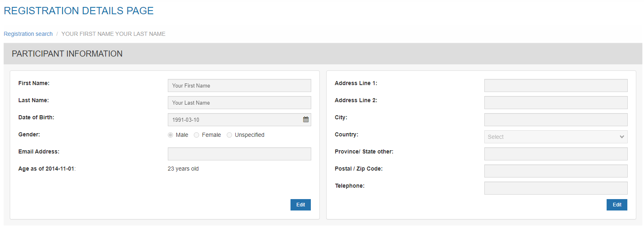Click the Address Line 1 field
Screen dimensions: 644x228
point(555,85)
